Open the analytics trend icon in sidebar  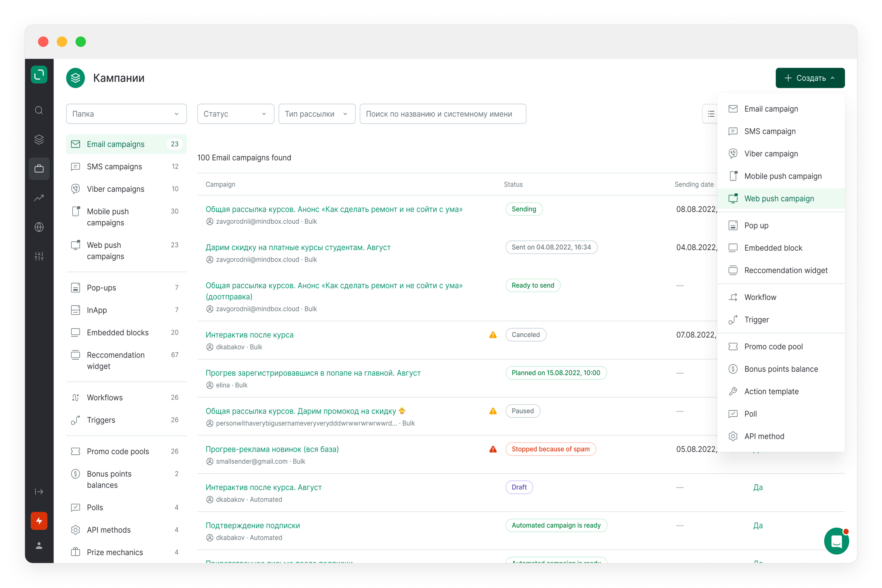(39, 198)
